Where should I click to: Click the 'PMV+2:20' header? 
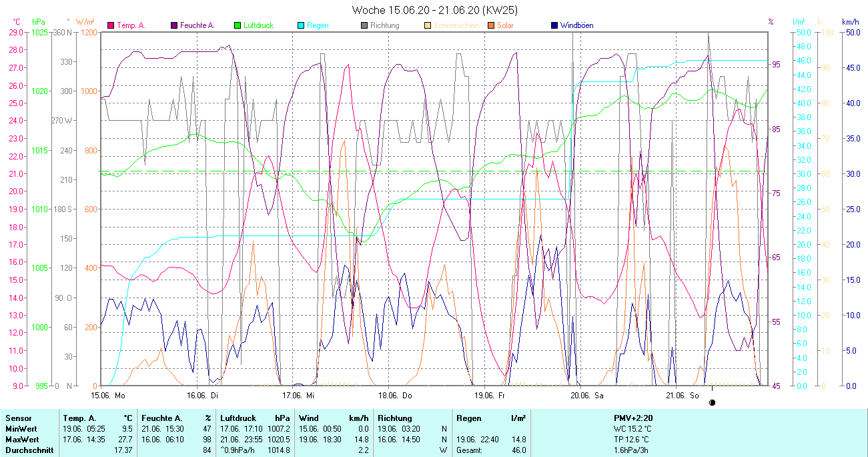(633, 418)
